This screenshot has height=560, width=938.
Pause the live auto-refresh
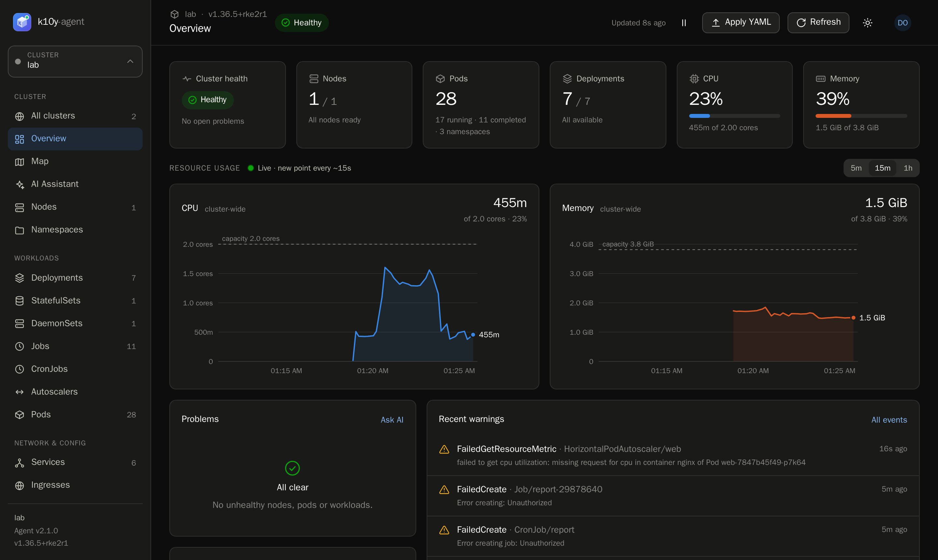pos(684,23)
